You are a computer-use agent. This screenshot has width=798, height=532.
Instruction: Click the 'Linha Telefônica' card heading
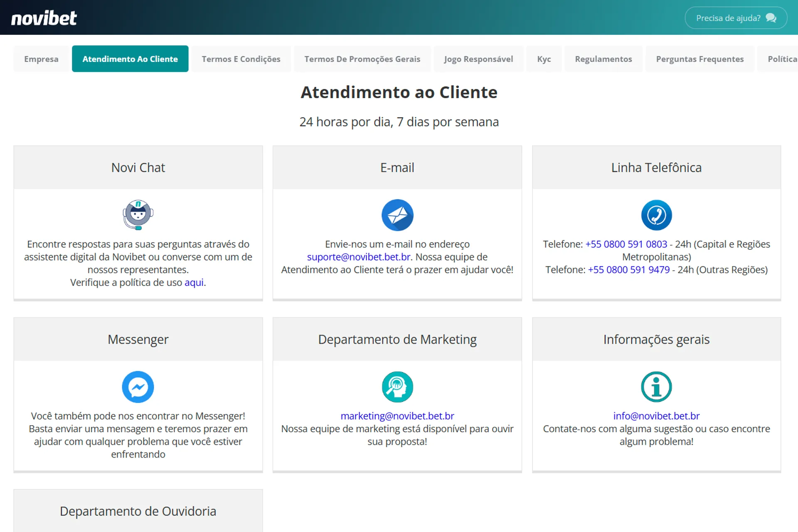[656, 167]
